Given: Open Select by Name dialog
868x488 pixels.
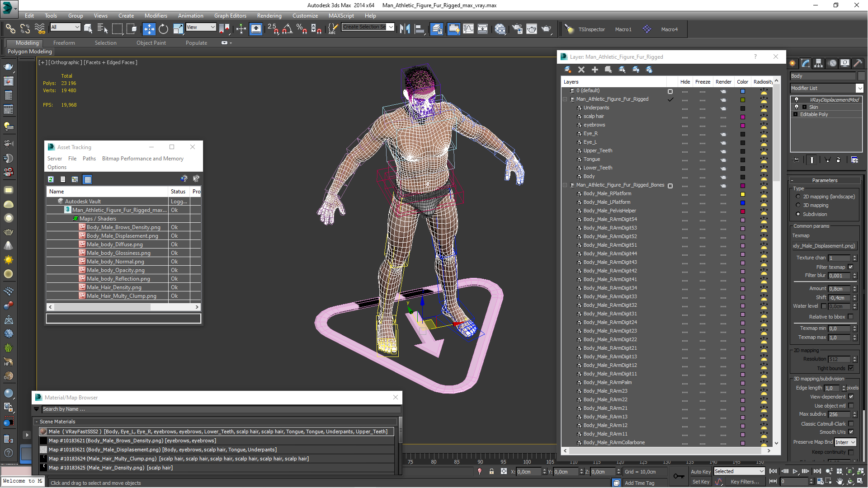Looking at the screenshot, I should pyautogui.click(x=103, y=29).
